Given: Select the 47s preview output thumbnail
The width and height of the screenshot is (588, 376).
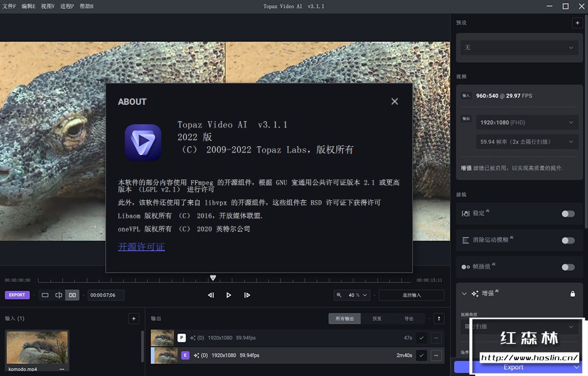Looking at the screenshot, I should coord(163,338).
